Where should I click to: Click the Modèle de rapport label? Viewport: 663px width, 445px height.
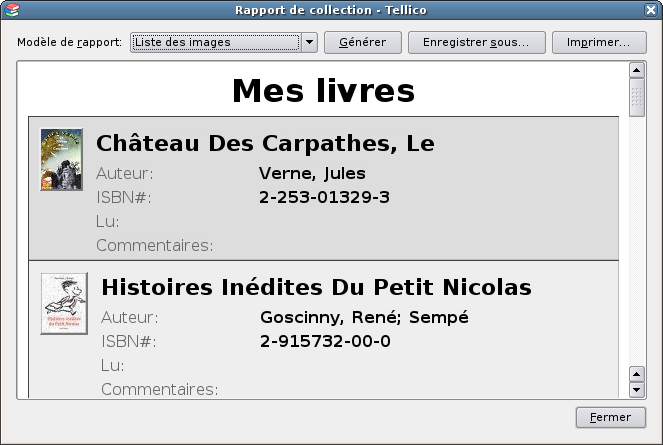[69, 42]
